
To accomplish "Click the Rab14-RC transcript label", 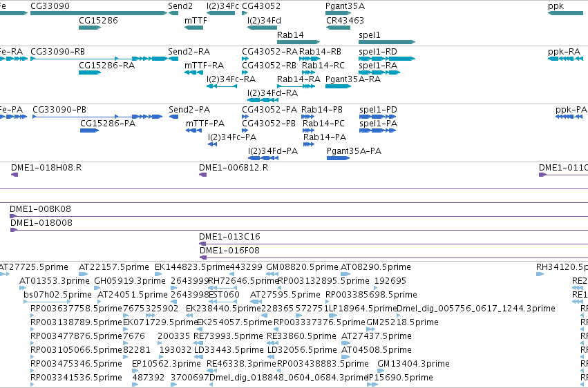I will tap(323, 66).
